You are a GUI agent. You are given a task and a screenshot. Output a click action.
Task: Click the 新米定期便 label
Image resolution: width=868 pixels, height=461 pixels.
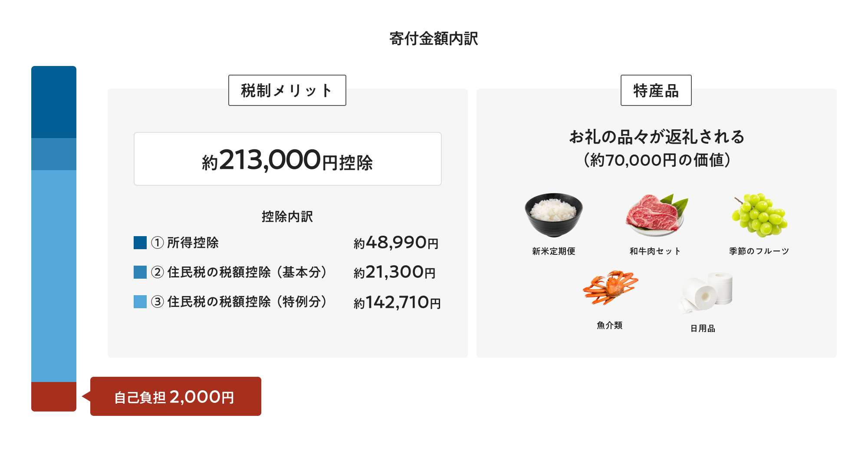553,251
